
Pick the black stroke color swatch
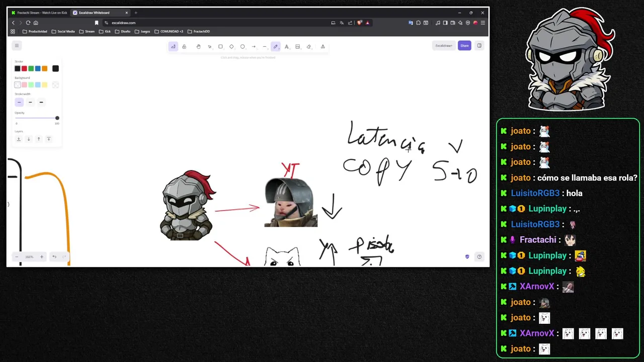[18, 68]
